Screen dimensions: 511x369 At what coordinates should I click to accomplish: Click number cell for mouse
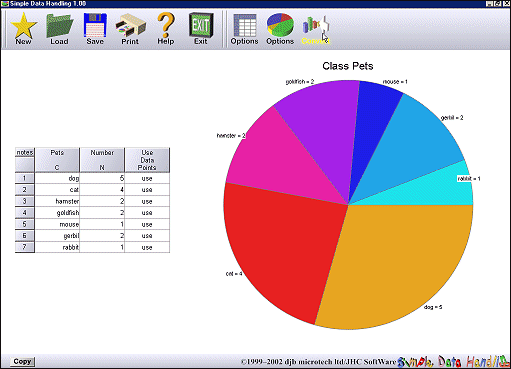102,224
